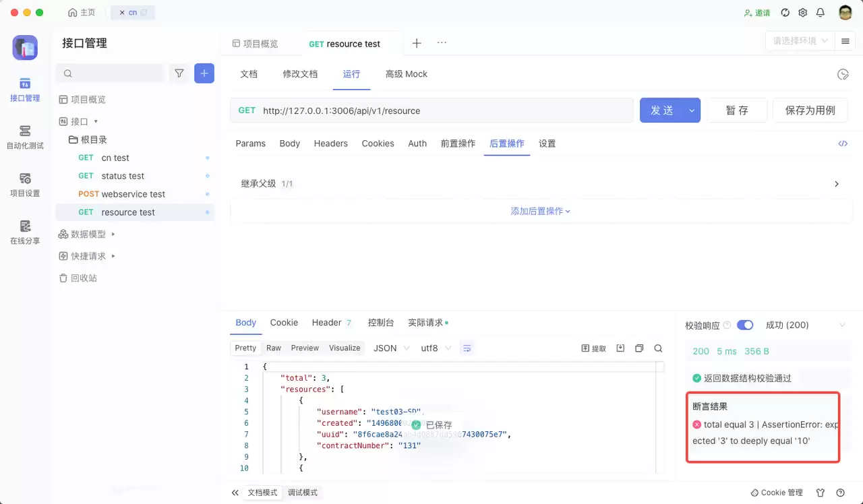Select the GET status test item
This screenshot has height=504, width=863.
tap(135, 176)
